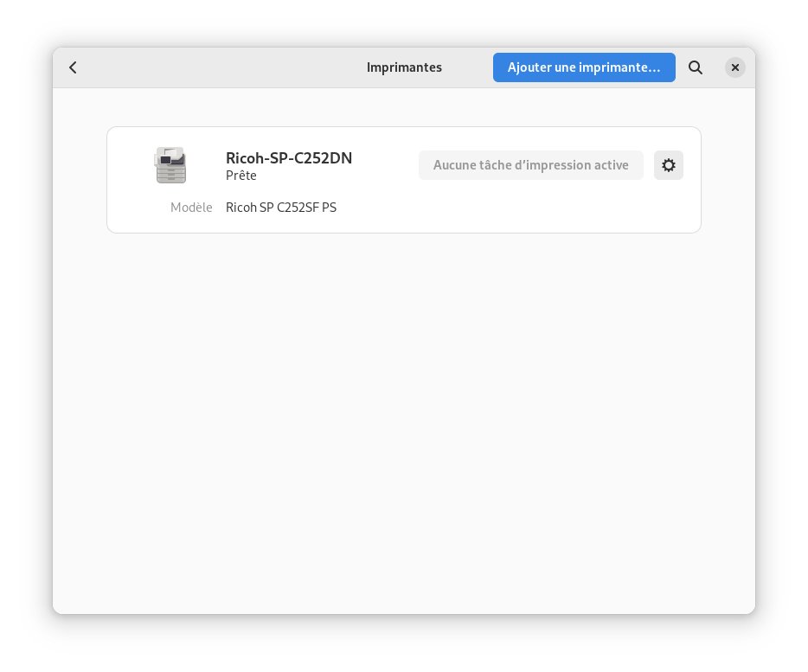The image size is (808, 672).
Task: Click blank margin left of the printer card
Action: pyautogui.click(x=80, y=180)
